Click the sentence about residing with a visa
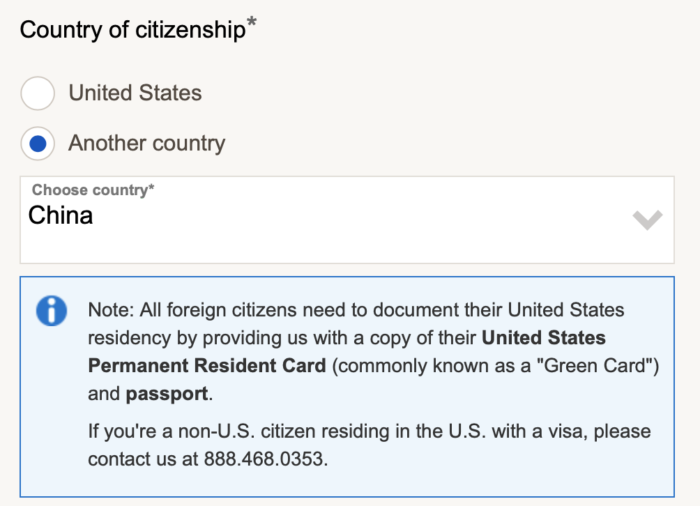Image resolution: width=700 pixels, height=506 pixels. [x=369, y=445]
